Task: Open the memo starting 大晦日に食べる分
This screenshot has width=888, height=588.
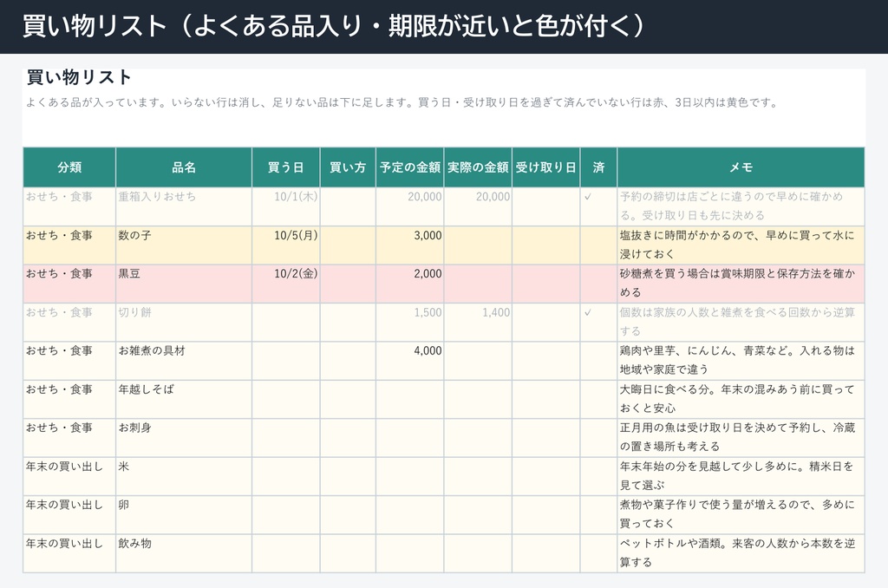Action: (741, 399)
